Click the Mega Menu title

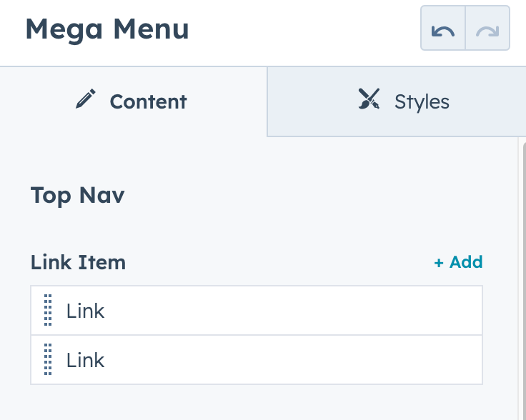[x=107, y=29]
